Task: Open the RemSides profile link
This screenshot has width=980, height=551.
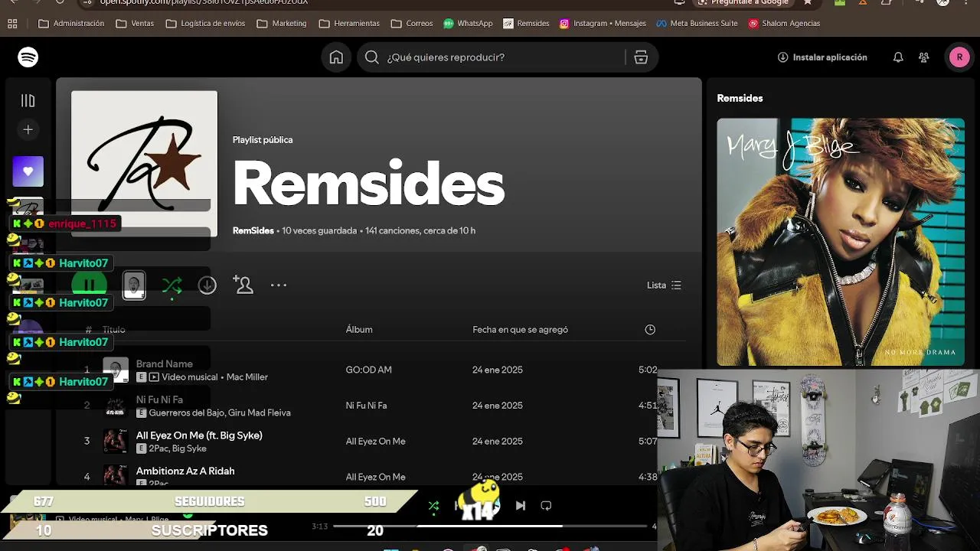Action: (x=253, y=230)
